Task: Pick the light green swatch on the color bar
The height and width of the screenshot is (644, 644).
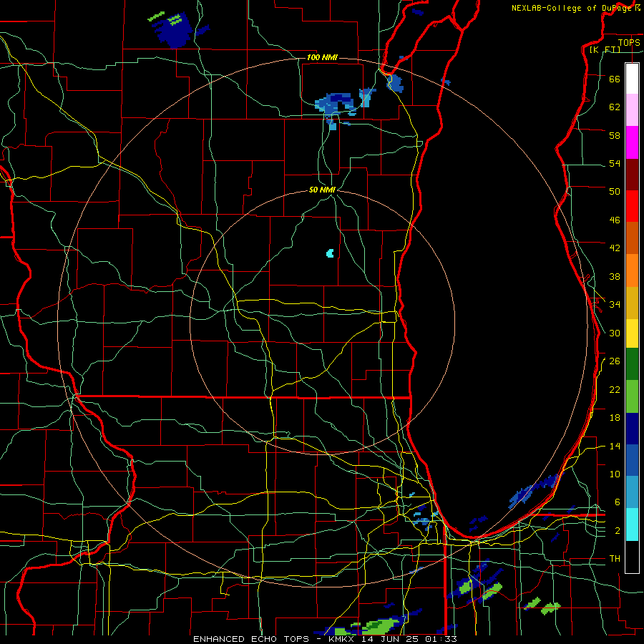Action: [632, 396]
